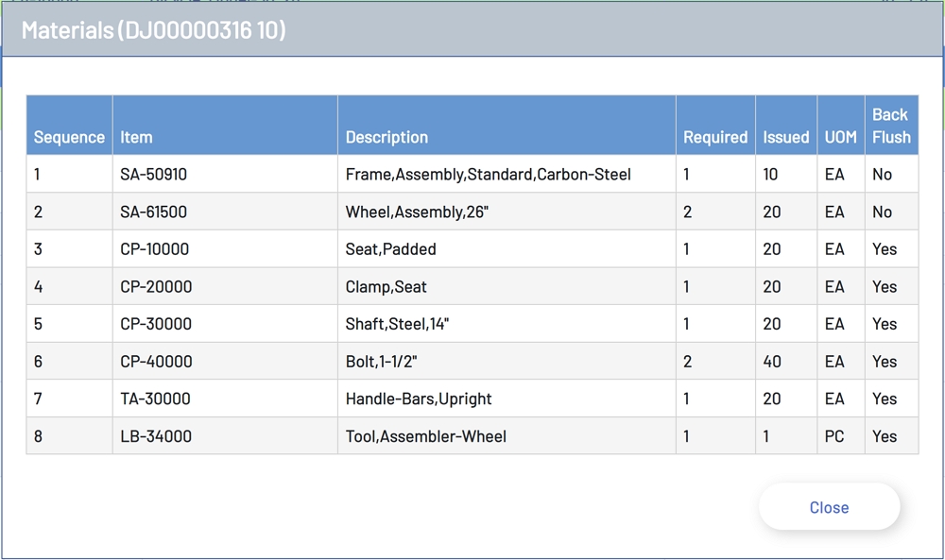The width and height of the screenshot is (945, 560).
Task: Select the Handle-Bars,Upright description
Action: click(419, 399)
